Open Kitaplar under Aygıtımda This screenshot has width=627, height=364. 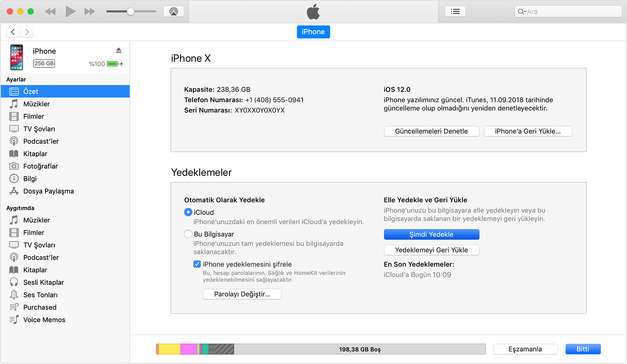[65, 270]
